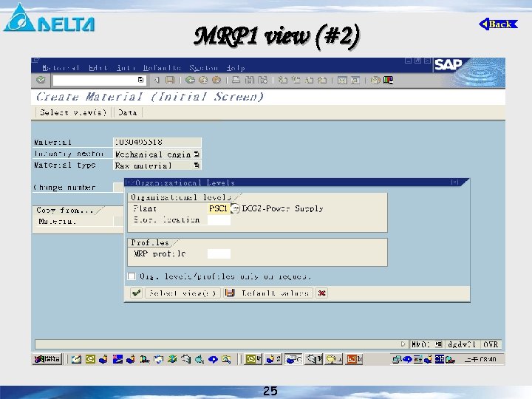Click the Select view(s) button in dialog
The width and height of the screenshot is (532, 399).
click(x=183, y=293)
